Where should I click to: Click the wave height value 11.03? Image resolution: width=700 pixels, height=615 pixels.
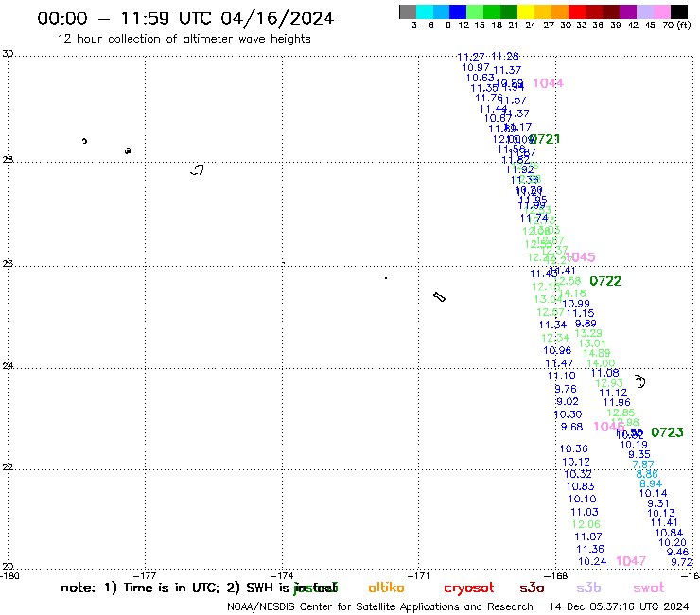click(x=585, y=512)
